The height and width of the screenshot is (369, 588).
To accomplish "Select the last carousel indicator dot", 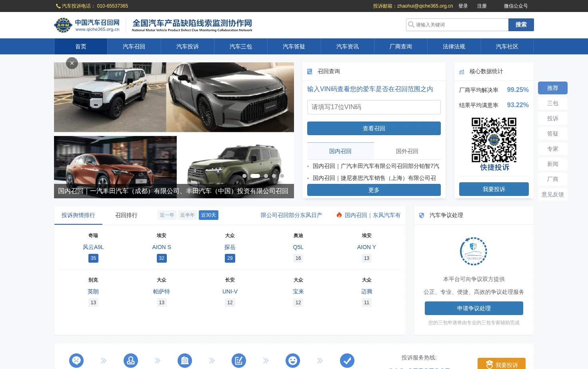I will point(282,176).
